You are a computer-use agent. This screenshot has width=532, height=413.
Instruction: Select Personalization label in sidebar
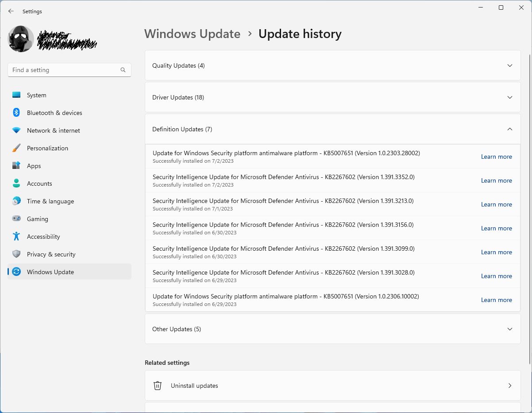point(47,148)
